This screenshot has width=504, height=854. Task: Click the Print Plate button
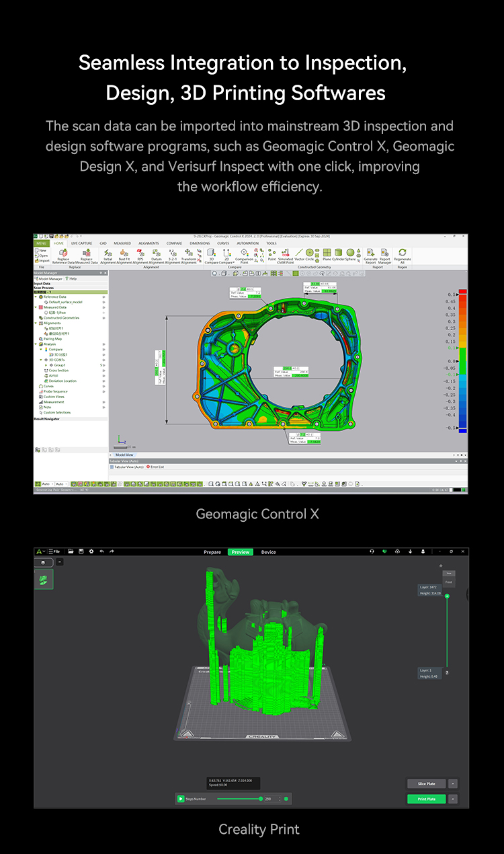tap(426, 799)
